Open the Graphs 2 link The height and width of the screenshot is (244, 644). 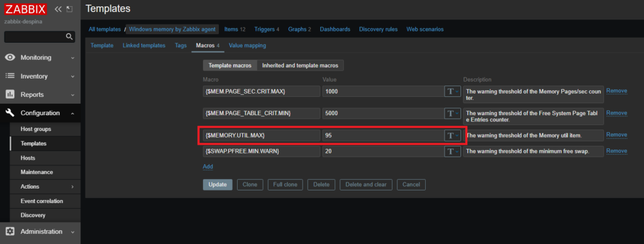click(x=299, y=29)
